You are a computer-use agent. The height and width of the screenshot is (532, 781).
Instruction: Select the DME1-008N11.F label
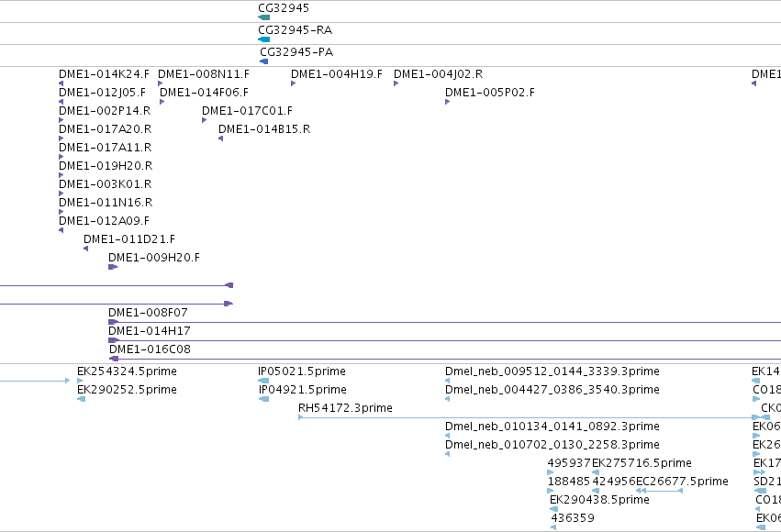204,74
